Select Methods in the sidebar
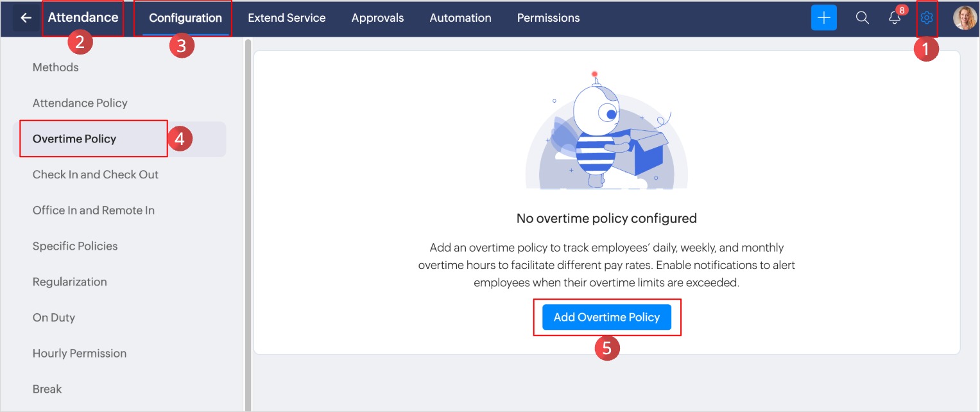The width and height of the screenshot is (980, 412). click(56, 67)
